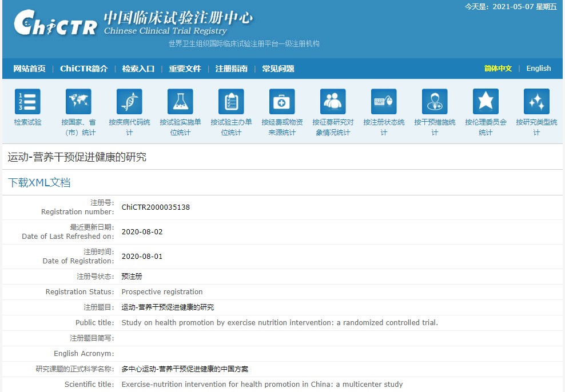Open the world map 按国家、省（市）统计 icon
This screenshot has width=565, height=392.
click(x=78, y=101)
